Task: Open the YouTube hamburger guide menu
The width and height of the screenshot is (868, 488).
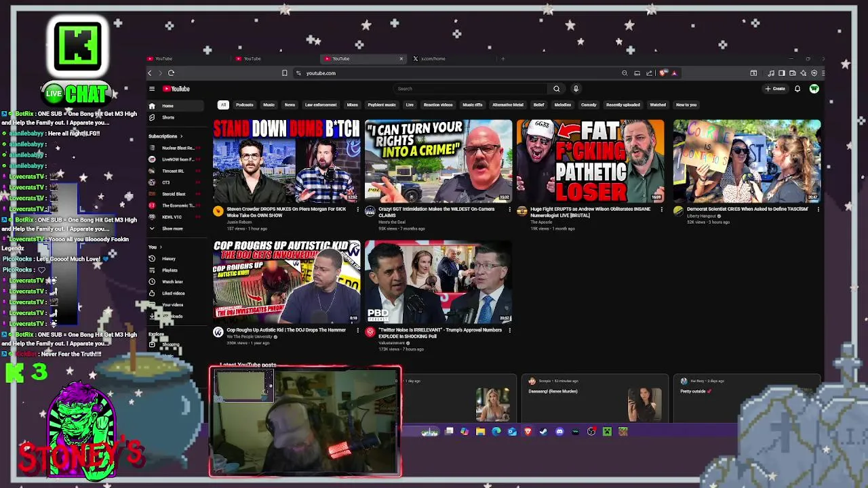Action: click(x=152, y=89)
